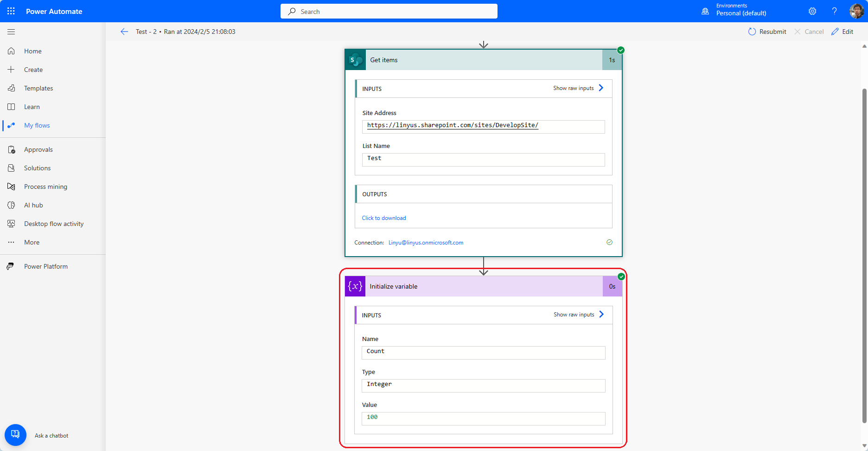Click the 1s duration on Get items
Image resolution: width=868 pixels, height=451 pixels.
pyautogui.click(x=612, y=60)
